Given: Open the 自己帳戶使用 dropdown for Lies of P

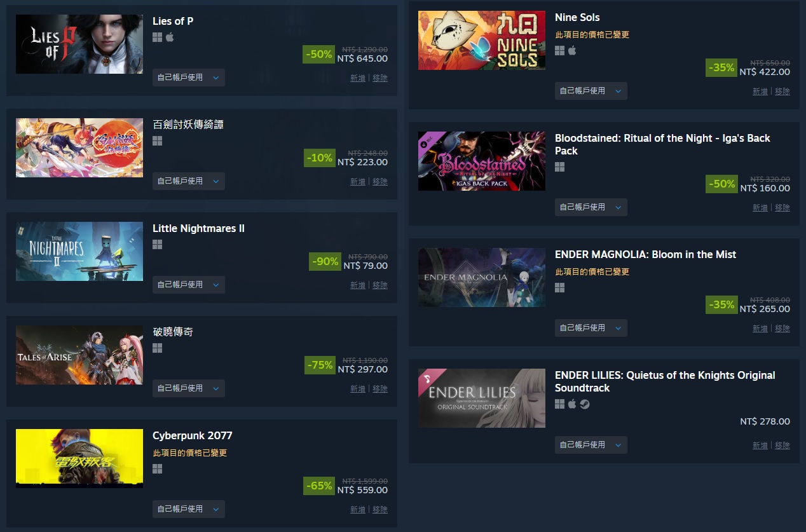Looking at the screenshot, I should pyautogui.click(x=189, y=78).
